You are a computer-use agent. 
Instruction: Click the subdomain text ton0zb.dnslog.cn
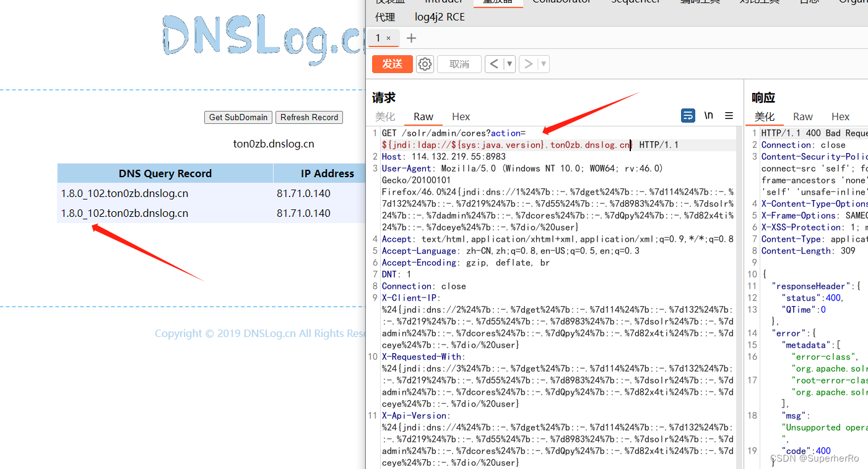(274, 144)
